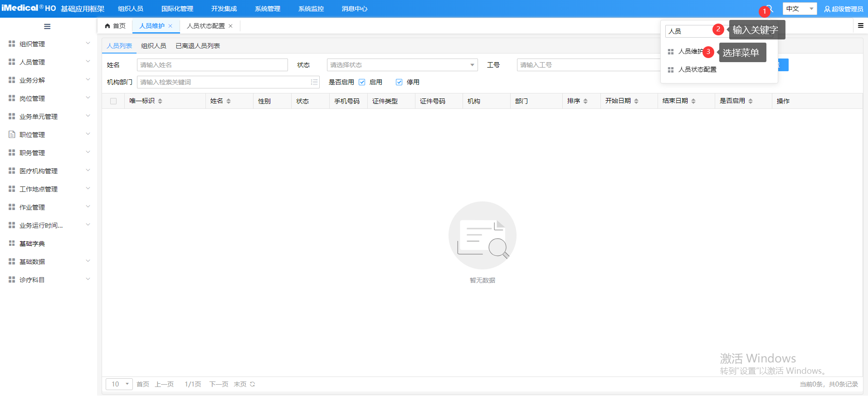The image size is (868, 396).
Task: Click the 职位管理 document icon in sidebar
Action: [12, 135]
